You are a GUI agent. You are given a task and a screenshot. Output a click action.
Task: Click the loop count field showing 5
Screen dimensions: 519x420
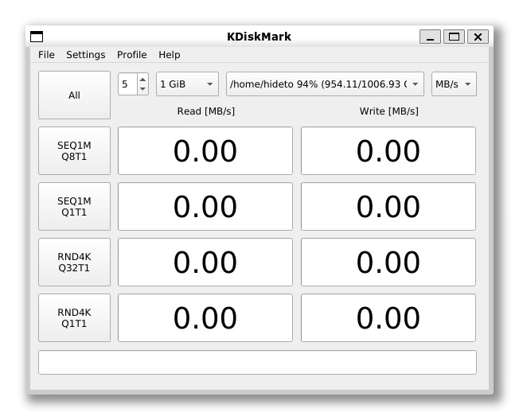click(x=128, y=84)
